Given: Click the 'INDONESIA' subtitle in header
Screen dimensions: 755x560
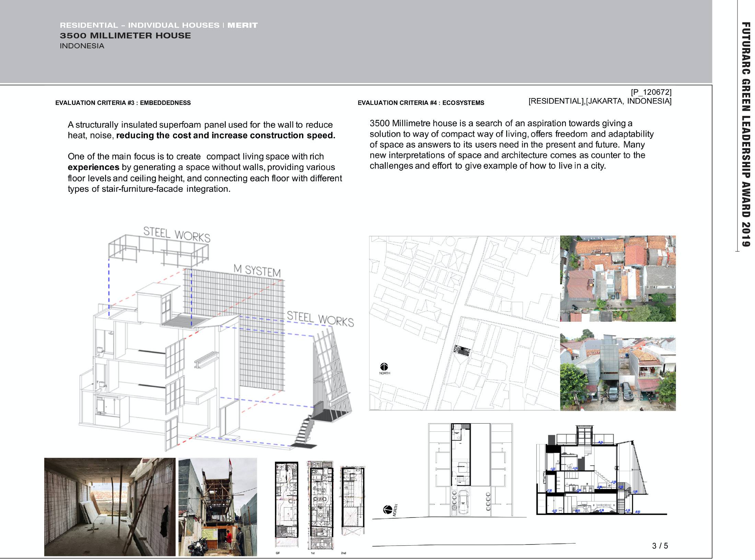Looking at the screenshot, I should pos(82,46).
